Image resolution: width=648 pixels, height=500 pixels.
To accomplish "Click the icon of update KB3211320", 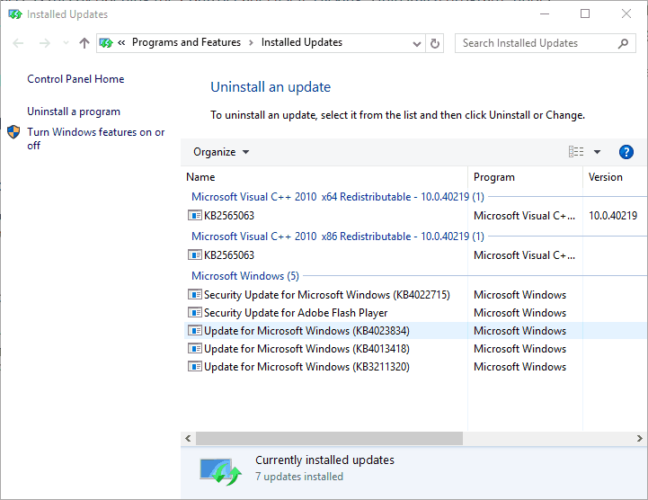I will 195,367.
